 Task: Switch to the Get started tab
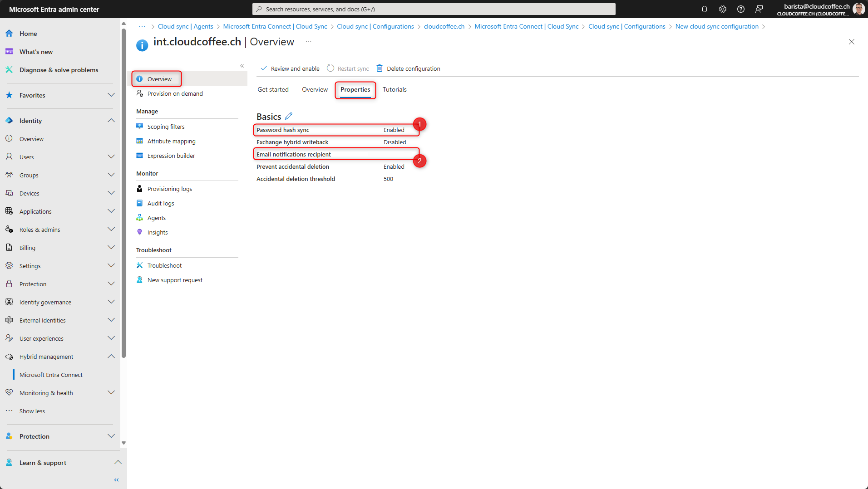pos(273,89)
